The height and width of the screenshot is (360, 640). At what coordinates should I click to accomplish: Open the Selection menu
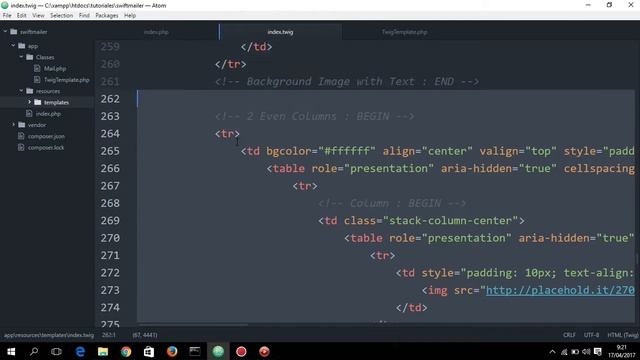[62, 16]
